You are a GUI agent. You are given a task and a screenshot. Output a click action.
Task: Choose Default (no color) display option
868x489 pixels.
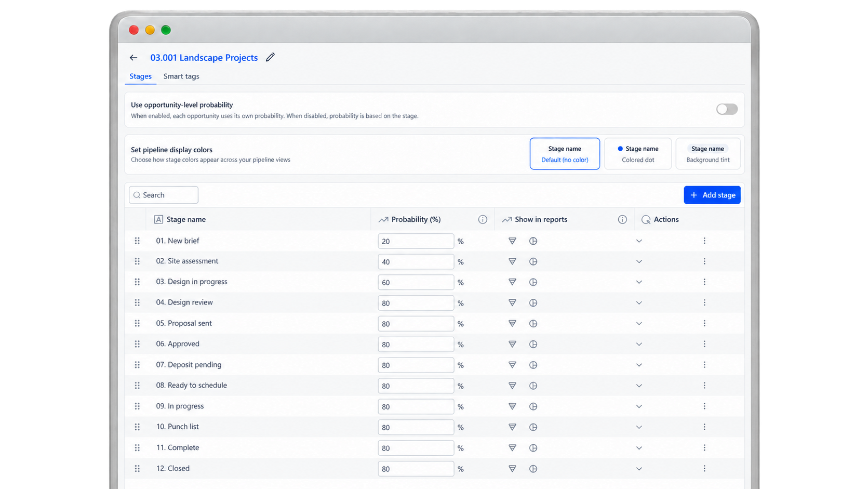coord(565,154)
